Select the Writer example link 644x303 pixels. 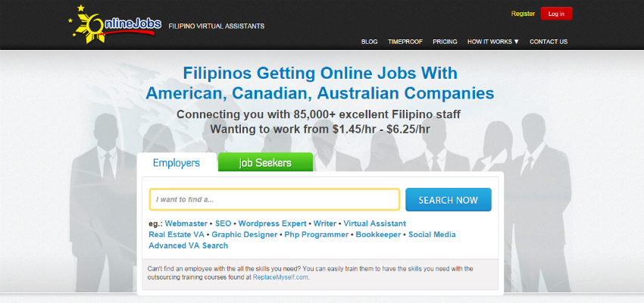click(325, 223)
